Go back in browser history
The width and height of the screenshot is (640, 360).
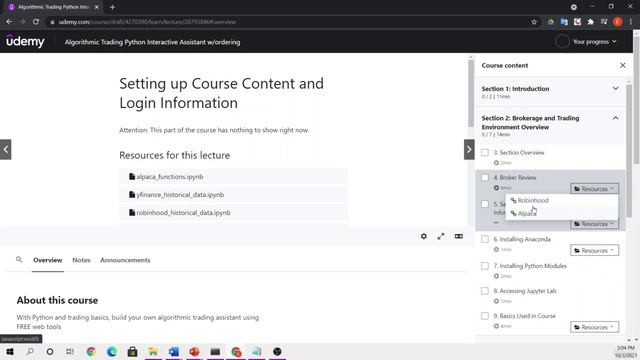pyautogui.click(x=9, y=22)
